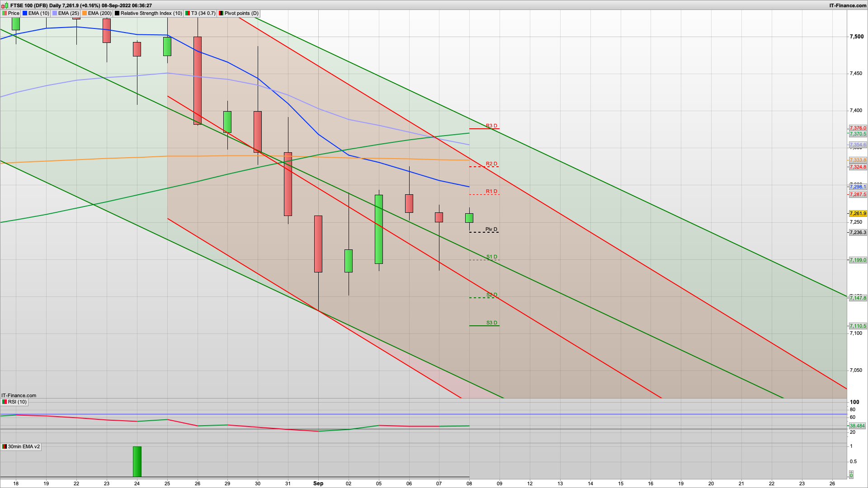868x488 pixels.
Task: Select the tall green candle on the 05
Action: pyautogui.click(x=379, y=229)
